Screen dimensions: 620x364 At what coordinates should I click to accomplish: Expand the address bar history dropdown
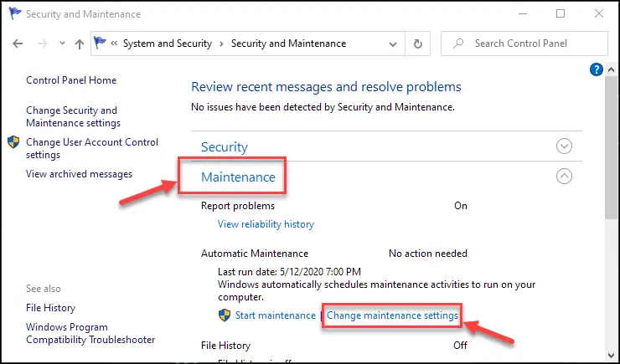tap(393, 44)
